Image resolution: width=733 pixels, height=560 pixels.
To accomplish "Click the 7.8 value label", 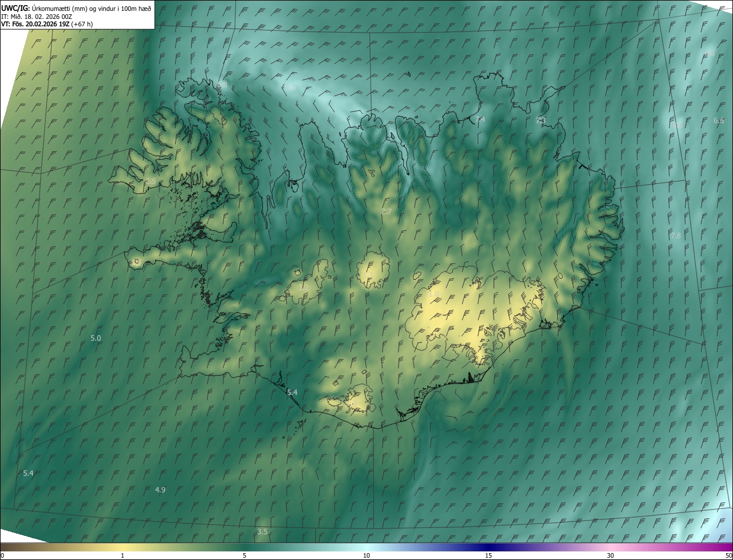I will tap(676, 235).
